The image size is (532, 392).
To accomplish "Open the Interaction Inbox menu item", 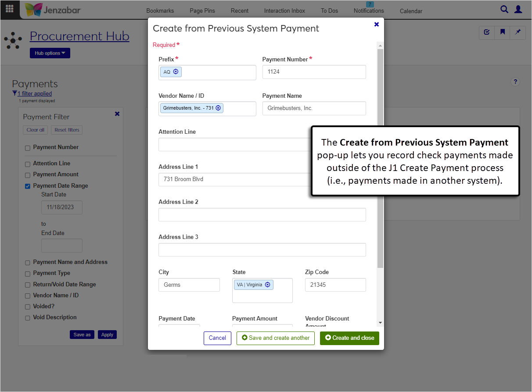I will click(284, 11).
